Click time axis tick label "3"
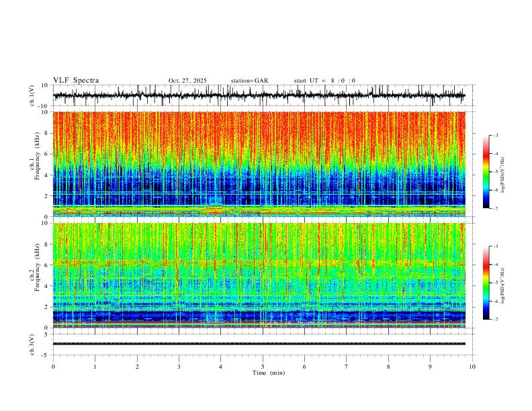The height and width of the screenshot is (411, 532). pos(179,367)
